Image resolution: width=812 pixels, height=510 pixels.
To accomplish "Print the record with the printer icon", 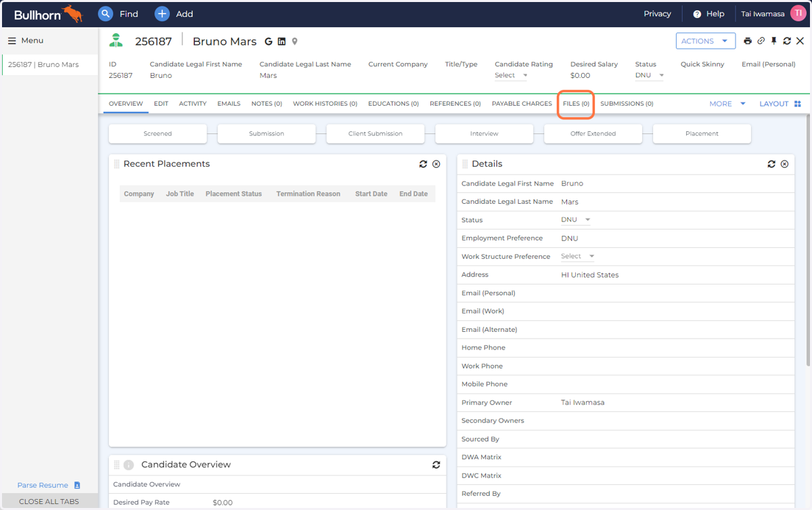I will tap(748, 41).
